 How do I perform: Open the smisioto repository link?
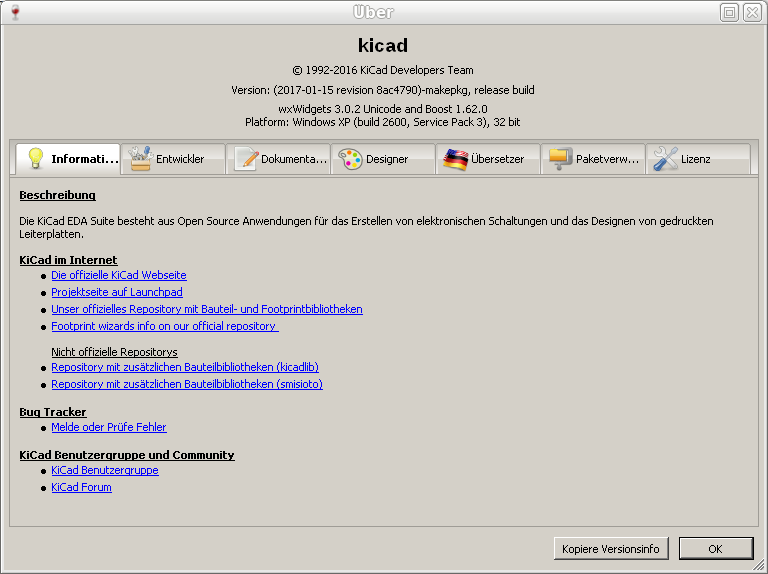(187, 384)
